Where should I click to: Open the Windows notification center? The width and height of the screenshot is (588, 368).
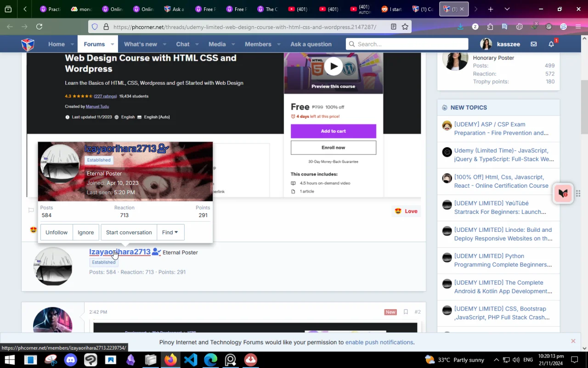point(575,360)
